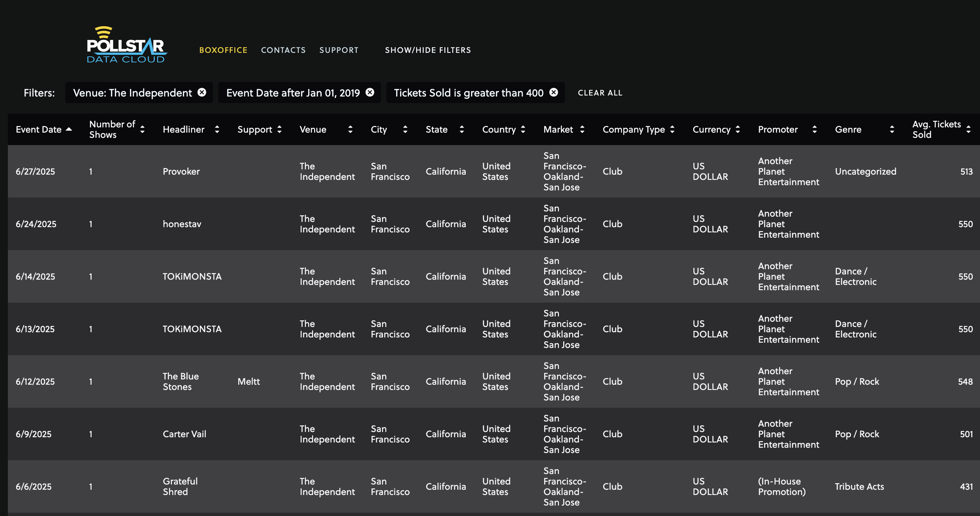Open the Support menu item
The width and height of the screenshot is (980, 516).
[339, 50]
